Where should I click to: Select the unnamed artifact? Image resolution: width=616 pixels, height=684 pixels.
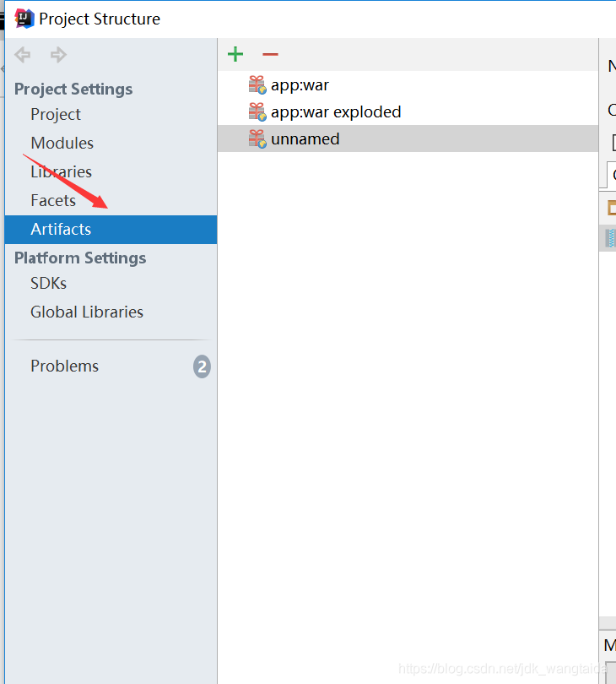(x=305, y=138)
